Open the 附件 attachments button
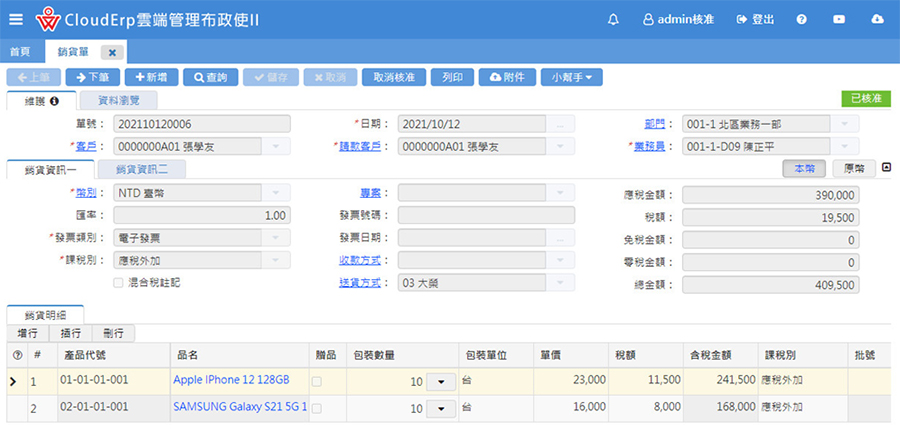The height and width of the screenshot is (431, 900). point(507,77)
